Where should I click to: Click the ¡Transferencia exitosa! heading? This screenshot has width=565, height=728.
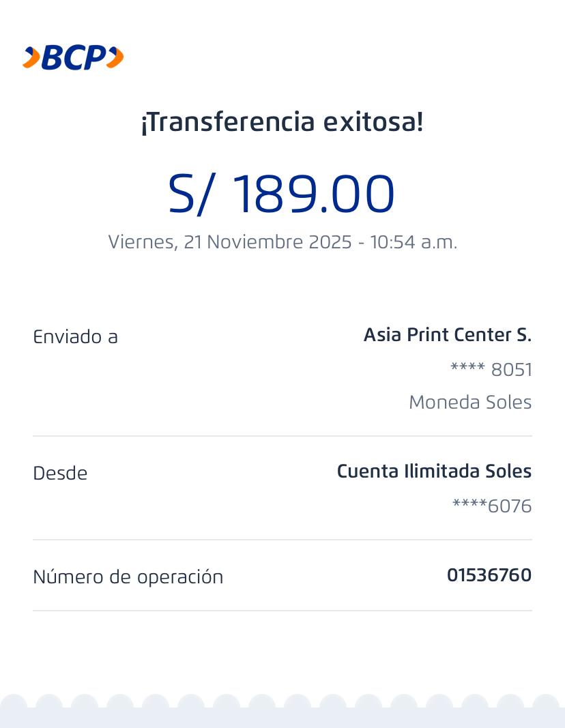pos(282,123)
